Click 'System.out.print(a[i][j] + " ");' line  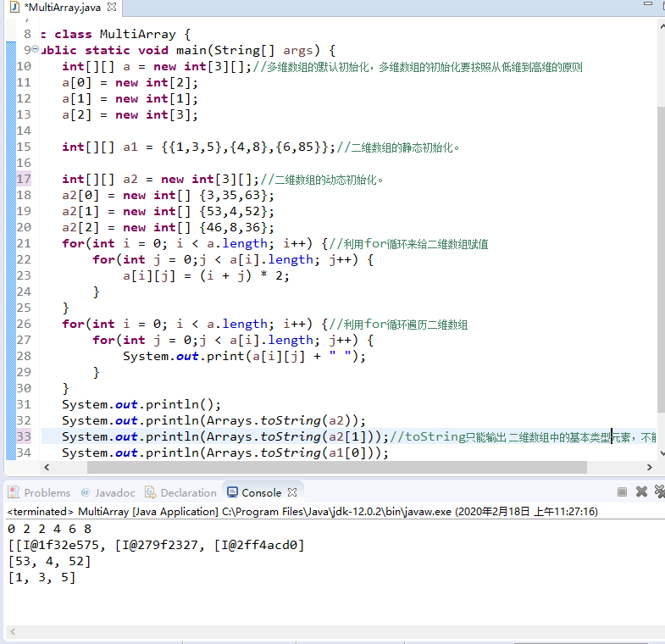244,357
